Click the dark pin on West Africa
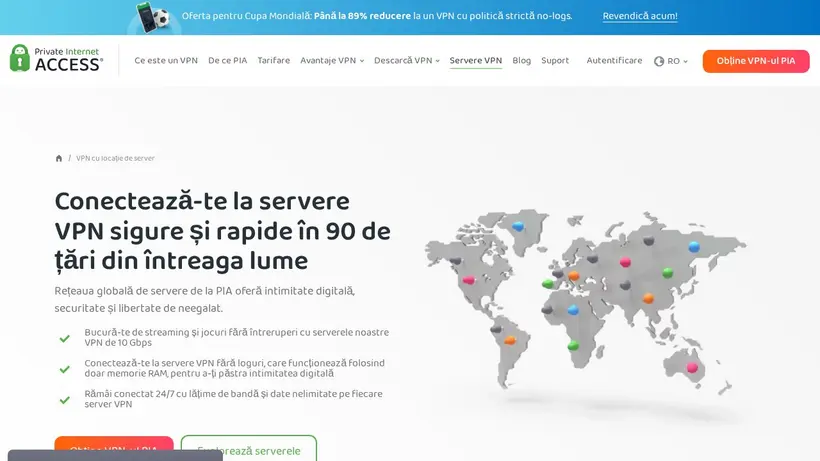The width and height of the screenshot is (820, 461). pyautogui.click(x=547, y=309)
